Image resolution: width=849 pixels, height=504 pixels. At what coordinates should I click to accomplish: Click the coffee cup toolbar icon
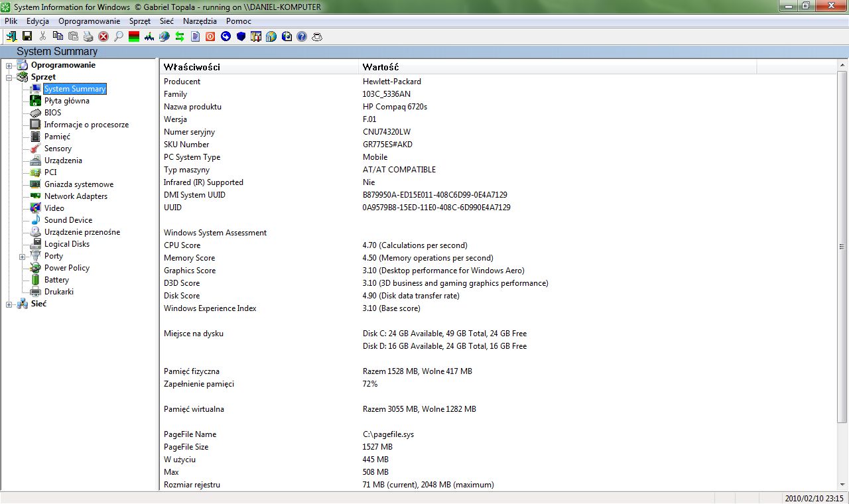click(x=317, y=36)
